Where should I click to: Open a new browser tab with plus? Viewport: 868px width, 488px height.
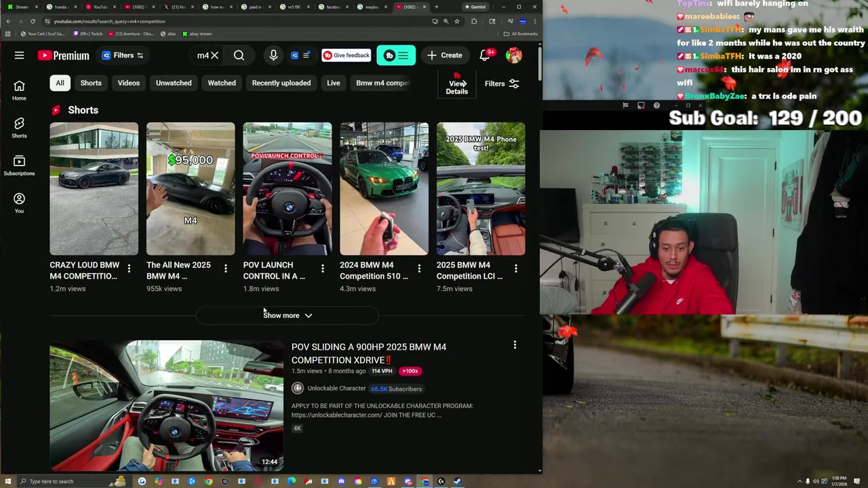(436, 7)
